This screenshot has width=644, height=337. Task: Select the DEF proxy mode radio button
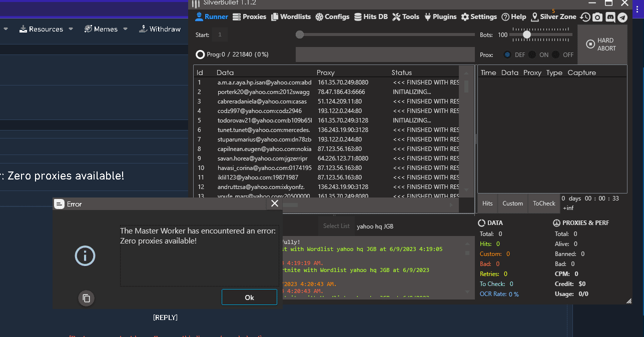(507, 54)
